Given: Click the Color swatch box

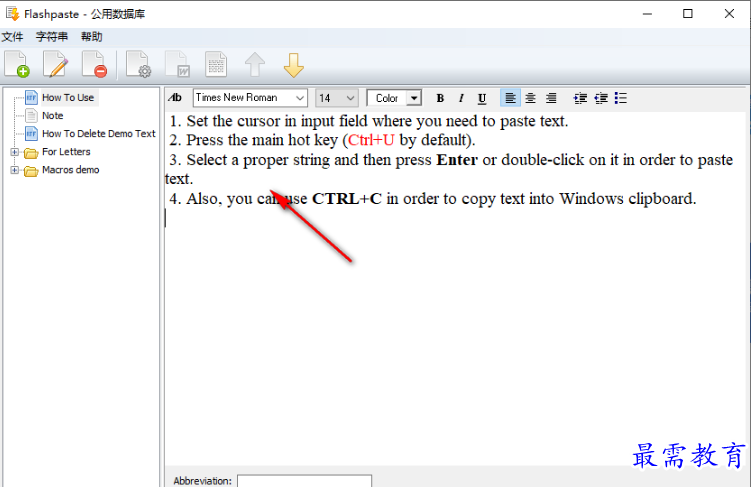Looking at the screenshot, I should (387, 98).
